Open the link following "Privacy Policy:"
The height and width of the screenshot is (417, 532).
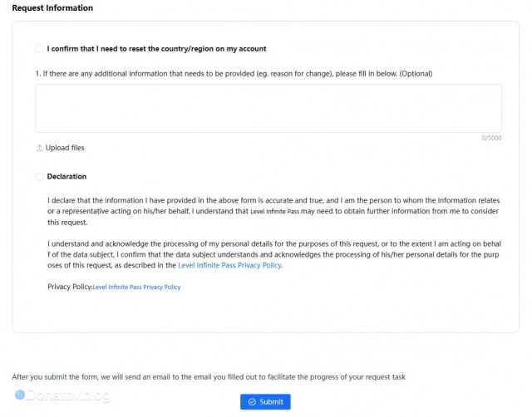[x=136, y=287]
